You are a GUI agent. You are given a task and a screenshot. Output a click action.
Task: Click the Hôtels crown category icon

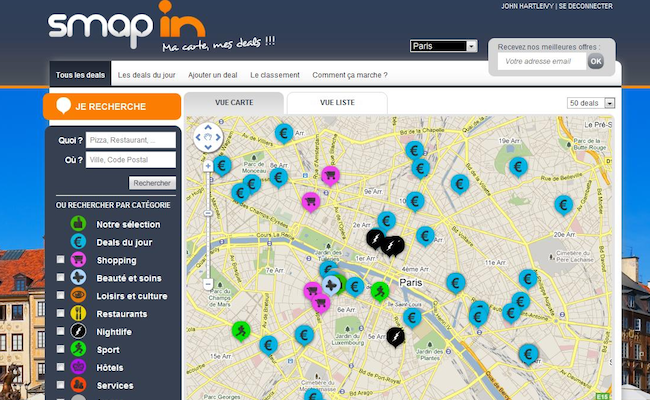[x=78, y=367]
